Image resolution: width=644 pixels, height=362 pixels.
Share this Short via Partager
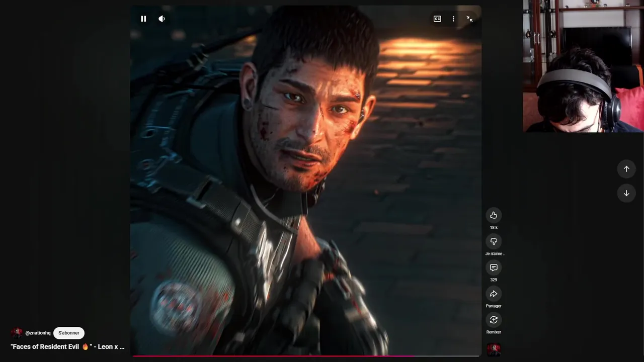pyautogui.click(x=494, y=294)
